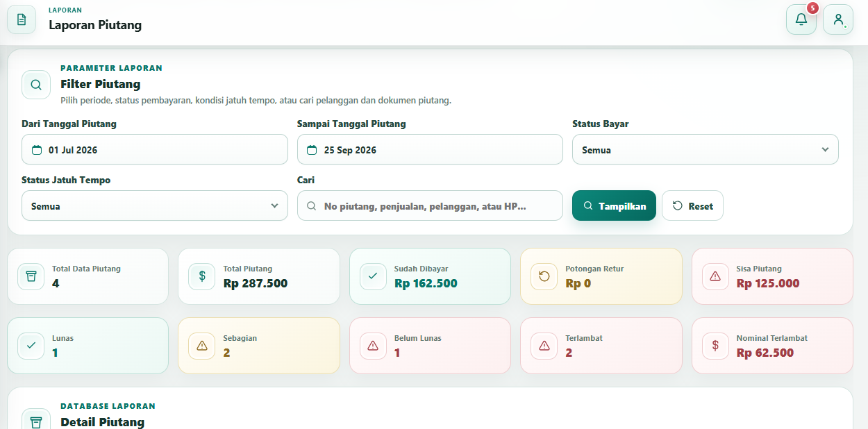Click the Detail Piutang heading

coord(103,422)
